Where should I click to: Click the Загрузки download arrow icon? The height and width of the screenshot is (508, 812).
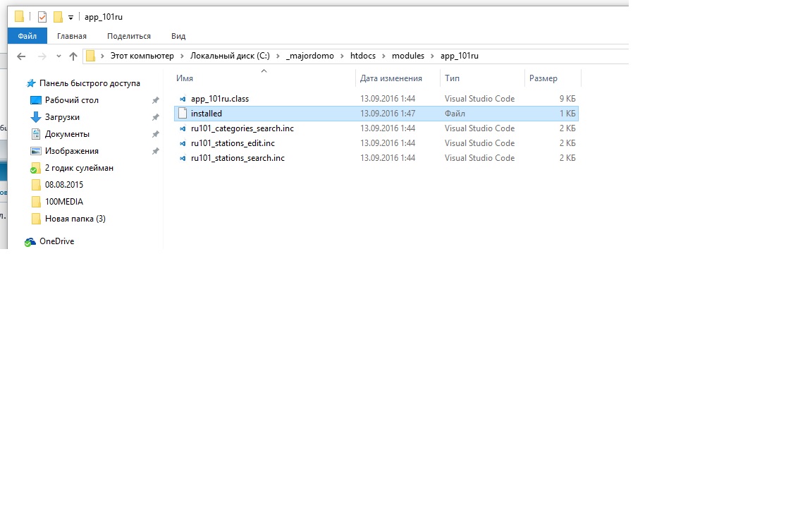(x=36, y=117)
